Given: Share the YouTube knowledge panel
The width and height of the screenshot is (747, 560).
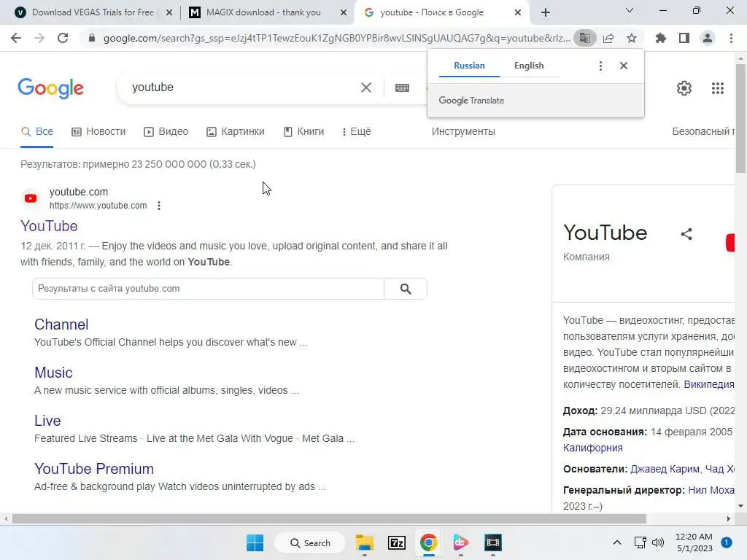Looking at the screenshot, I should [686, 234].
